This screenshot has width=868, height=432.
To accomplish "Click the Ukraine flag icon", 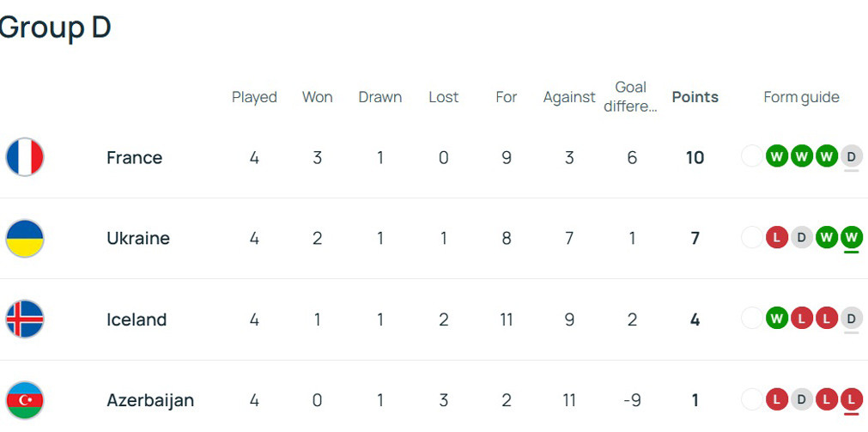I will pyautogui.click(x=25, y=238).
